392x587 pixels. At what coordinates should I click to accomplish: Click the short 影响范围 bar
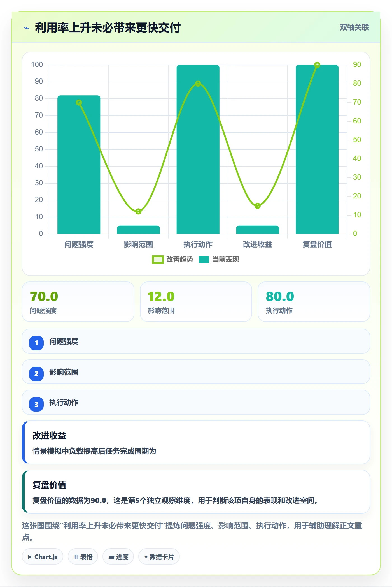point(138,230)
